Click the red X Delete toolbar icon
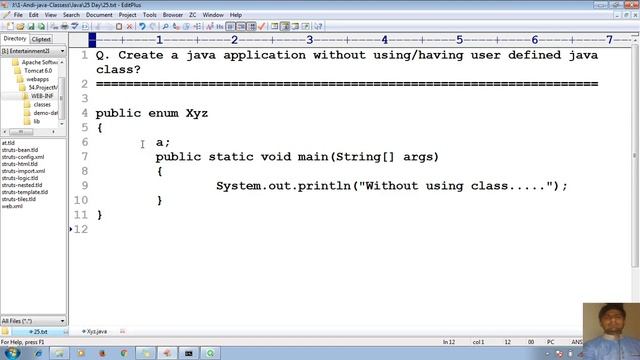Image resolution: width=640 pixels, height=360 pixels. (x=129, y=27)
